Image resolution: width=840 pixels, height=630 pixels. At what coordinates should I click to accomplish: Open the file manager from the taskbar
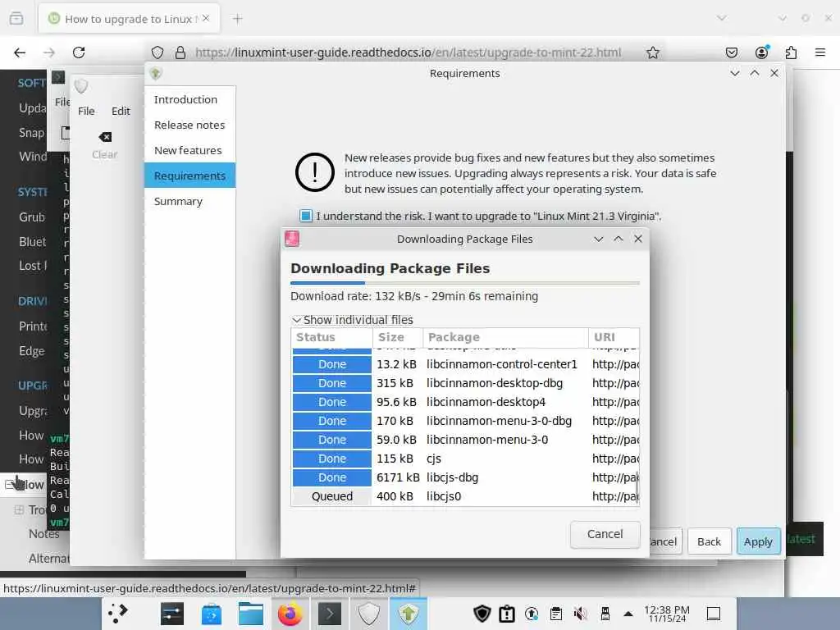tap(251, 614)
